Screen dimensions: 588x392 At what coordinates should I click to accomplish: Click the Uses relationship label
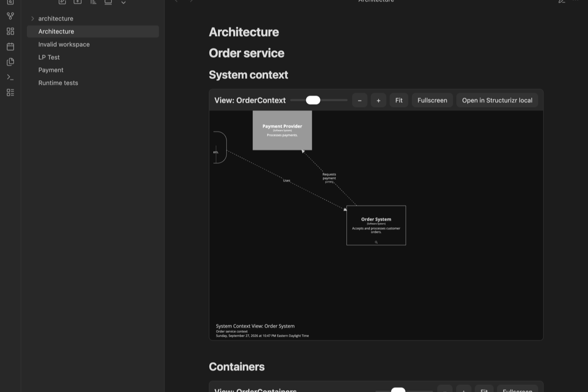[x=287, y=180]
